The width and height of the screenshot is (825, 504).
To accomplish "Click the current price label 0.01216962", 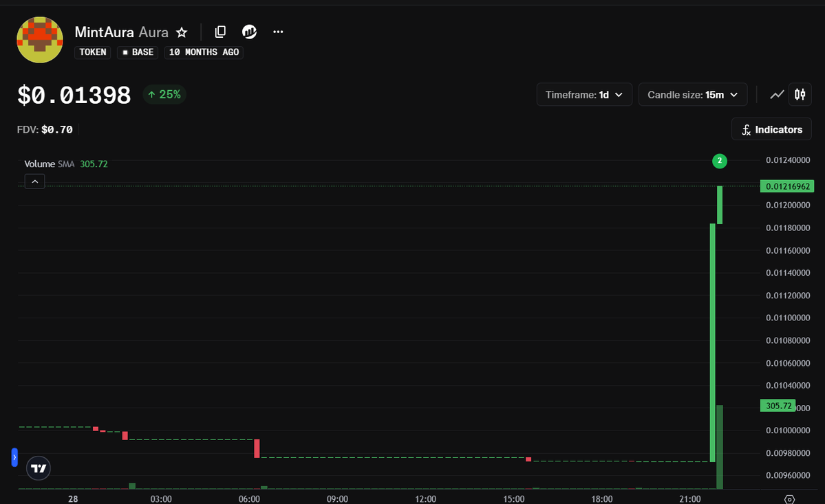I will click(x=787, y=186).
